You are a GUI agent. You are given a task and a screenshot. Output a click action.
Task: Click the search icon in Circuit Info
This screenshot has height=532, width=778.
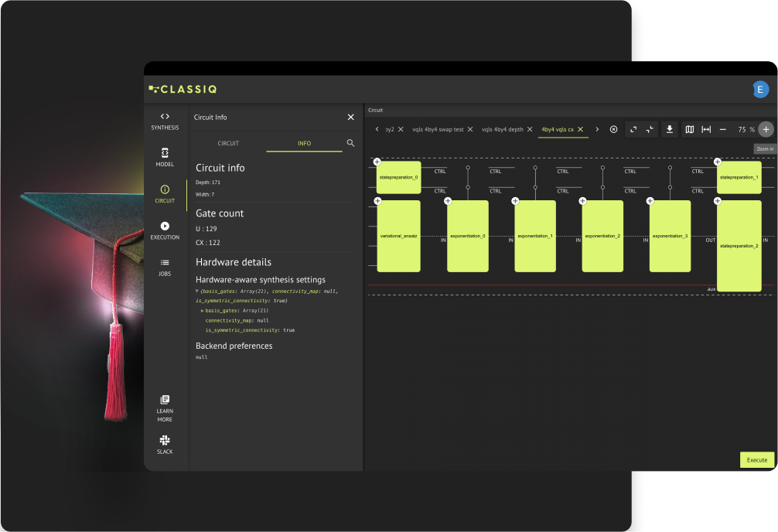click(350, 143)
